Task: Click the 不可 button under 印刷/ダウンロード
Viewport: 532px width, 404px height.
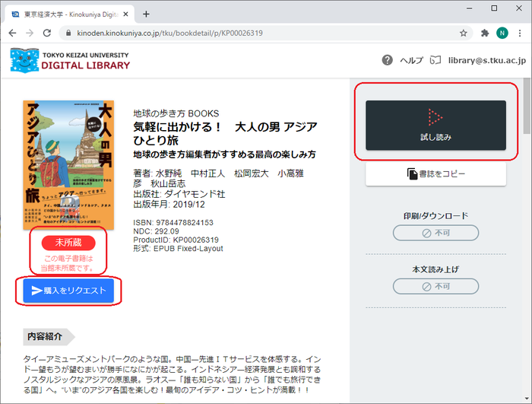Action: (x=435, y=233)
